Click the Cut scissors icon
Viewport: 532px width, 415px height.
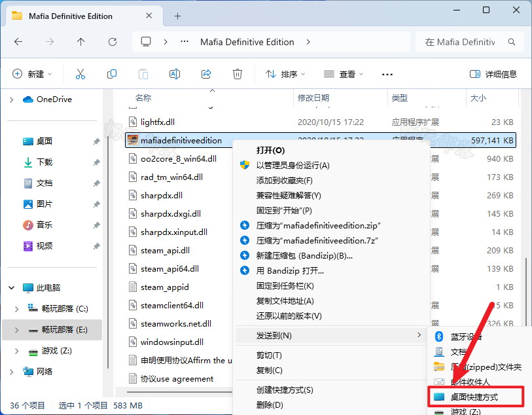(x=80, y=74)
